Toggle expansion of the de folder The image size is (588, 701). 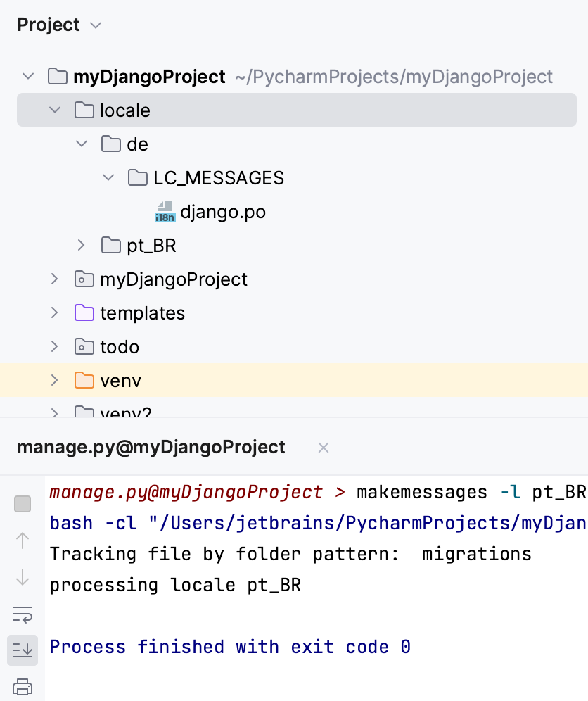[81, 144]
